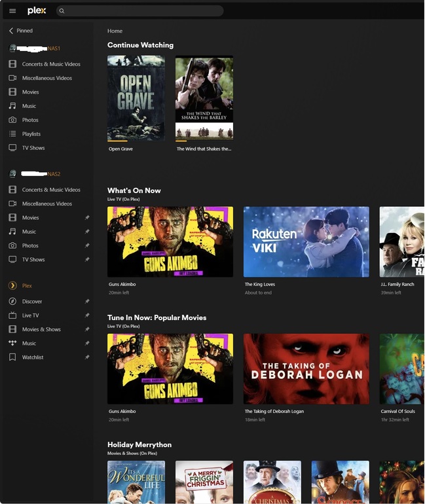
Task: Toggle pin for NAS2 Photos
Action: [x=87, y=245]
